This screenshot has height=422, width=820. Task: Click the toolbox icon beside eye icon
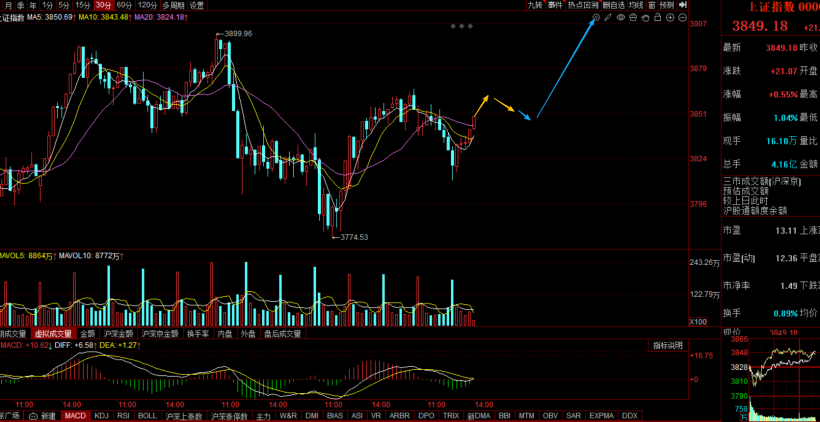click(x=634, y=18)
